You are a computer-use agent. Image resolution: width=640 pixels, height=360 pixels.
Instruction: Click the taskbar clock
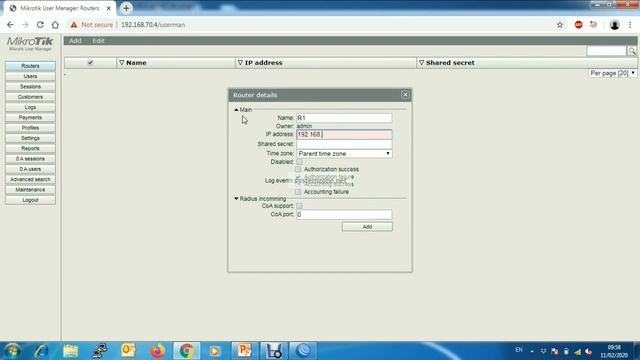tap(614, 351)
